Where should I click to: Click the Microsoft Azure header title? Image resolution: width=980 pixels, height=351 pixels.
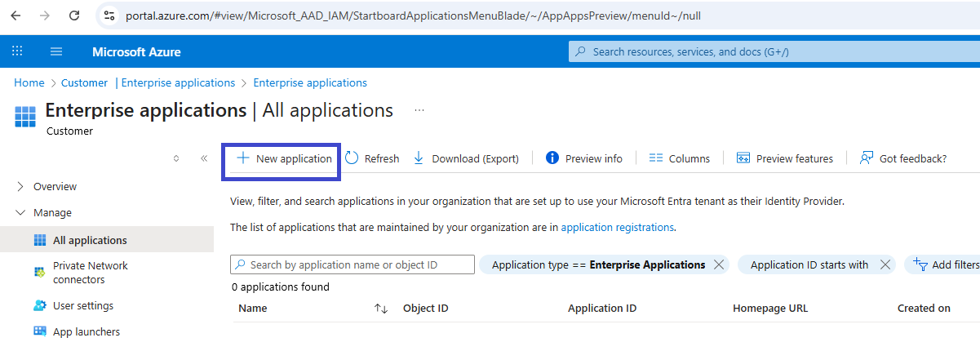point(136,52)
